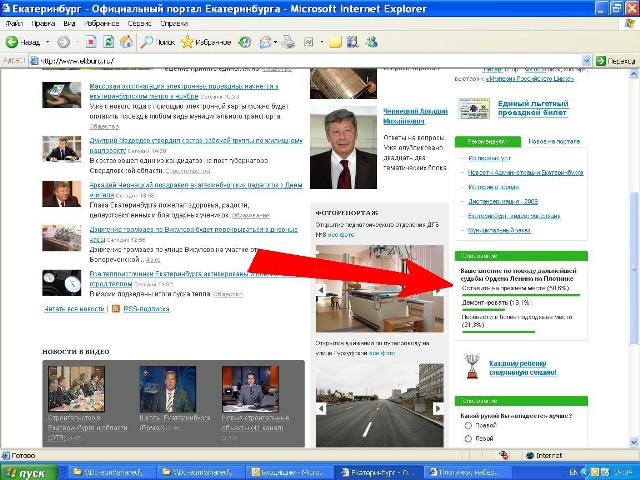Open Favorites (Избранное) star button
The image size is (640, 480).
click(206, 42)
